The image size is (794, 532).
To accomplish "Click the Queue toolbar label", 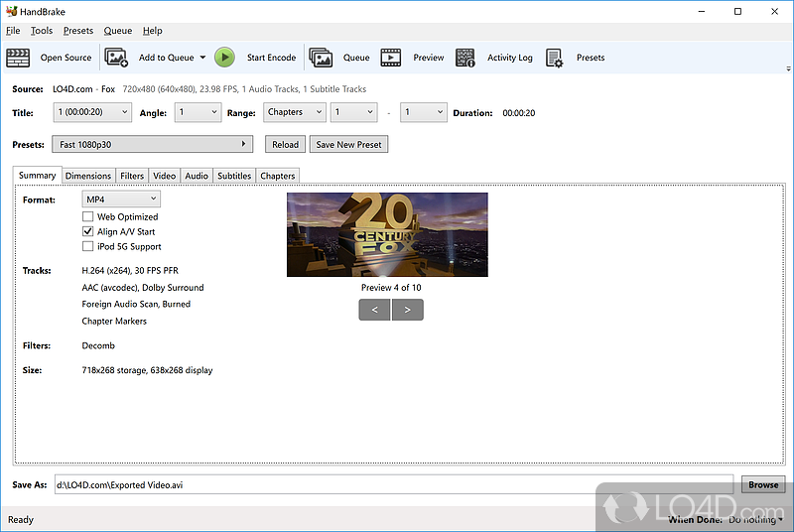I will [356, 58].
